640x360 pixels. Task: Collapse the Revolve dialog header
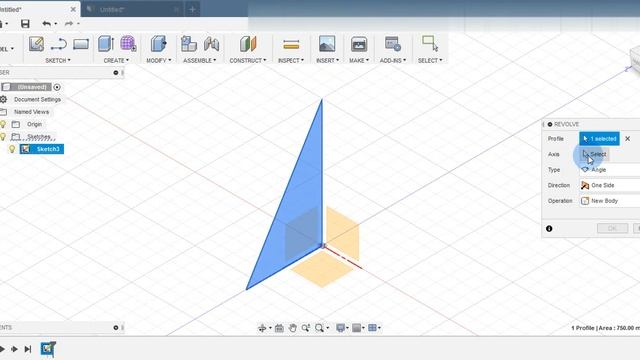[550, 124]
